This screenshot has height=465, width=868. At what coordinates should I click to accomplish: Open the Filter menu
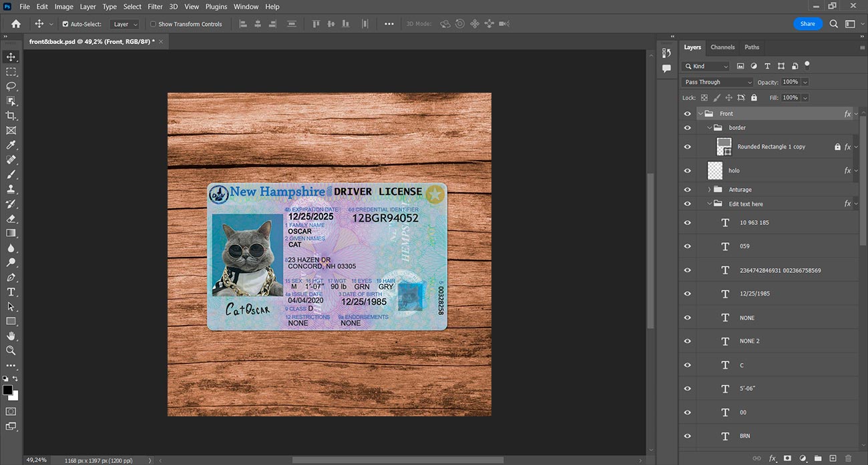click(x=155, y=7)
